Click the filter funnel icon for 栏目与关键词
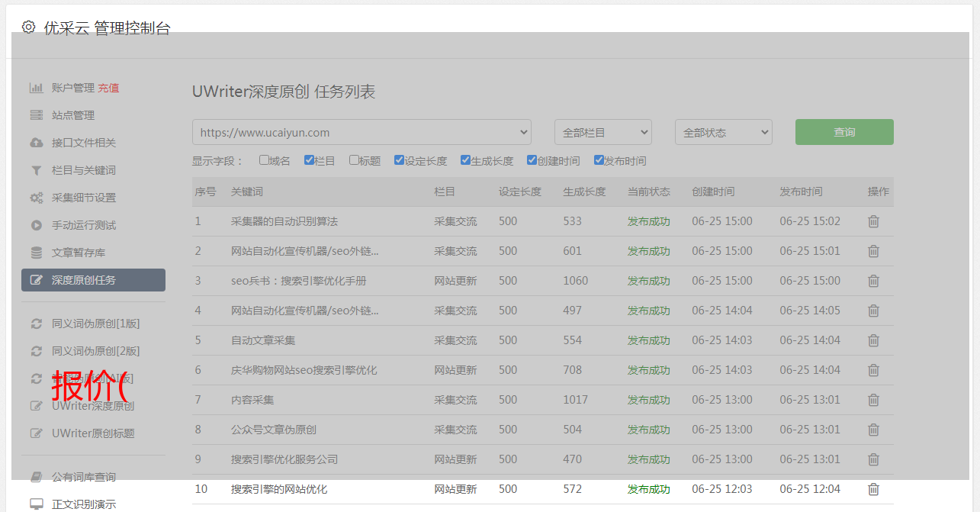 point(36,170)
